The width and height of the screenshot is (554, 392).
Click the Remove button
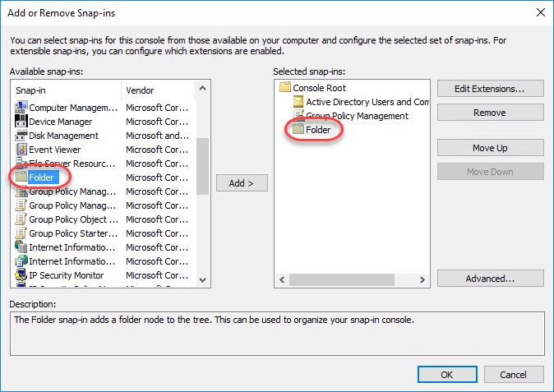[x=490, y=113]
